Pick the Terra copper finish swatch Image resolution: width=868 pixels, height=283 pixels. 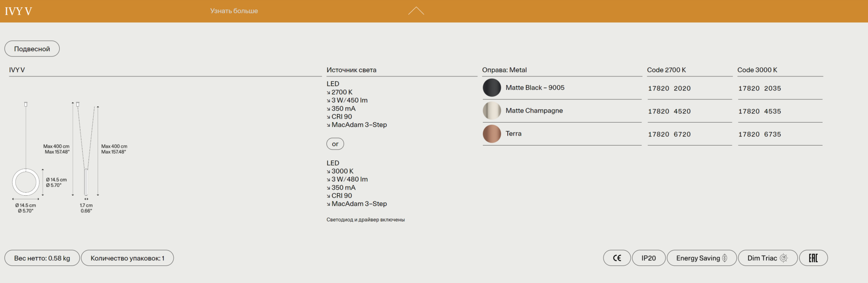(491, 134)
